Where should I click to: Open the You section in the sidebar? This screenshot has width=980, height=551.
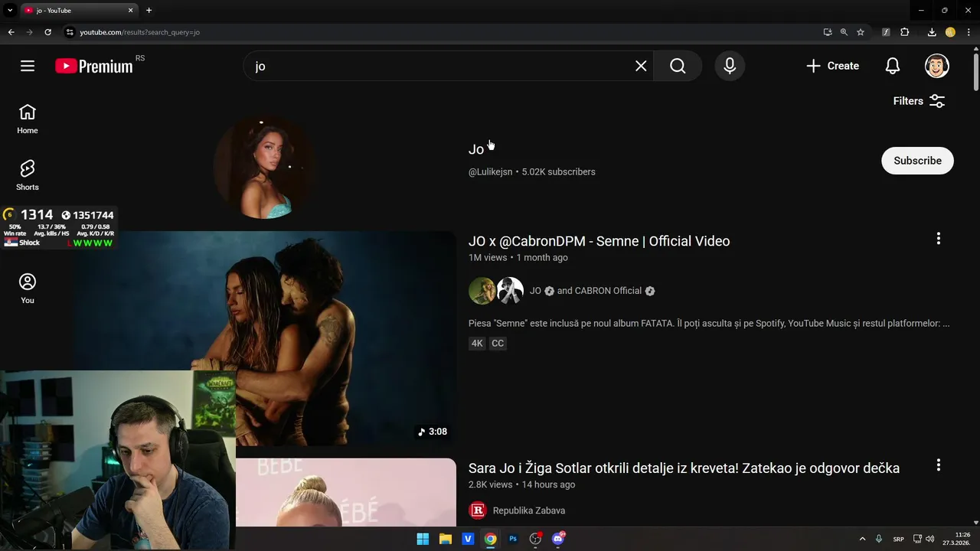(28, 289)
